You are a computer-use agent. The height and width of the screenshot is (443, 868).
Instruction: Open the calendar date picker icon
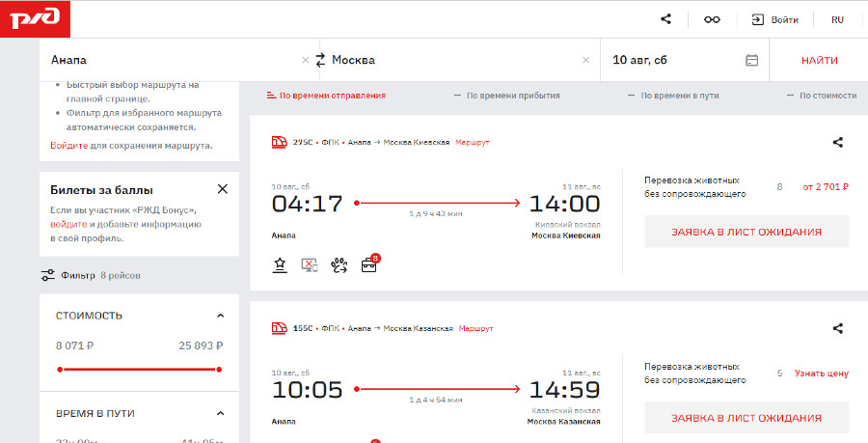(752, 60)
